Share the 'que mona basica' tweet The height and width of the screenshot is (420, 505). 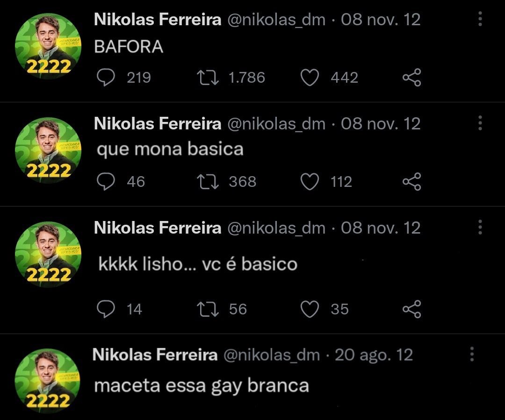(411, 182)
